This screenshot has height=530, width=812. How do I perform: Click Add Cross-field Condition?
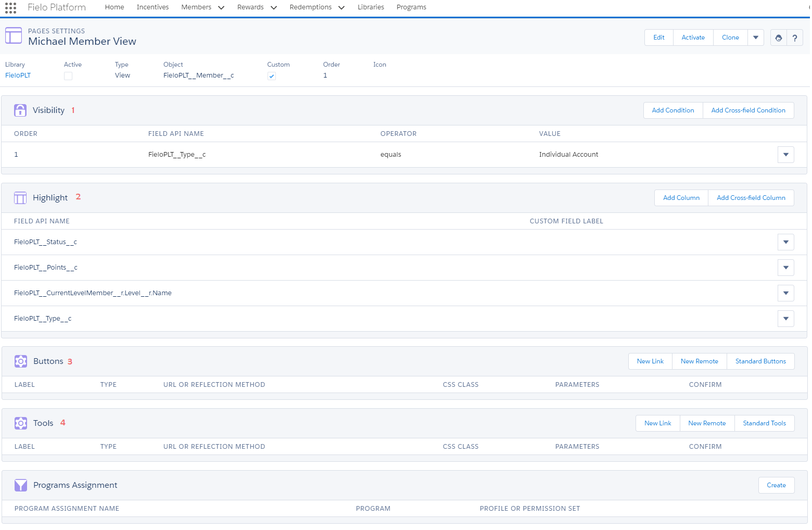pyautogui.click(x=748, y=110)
